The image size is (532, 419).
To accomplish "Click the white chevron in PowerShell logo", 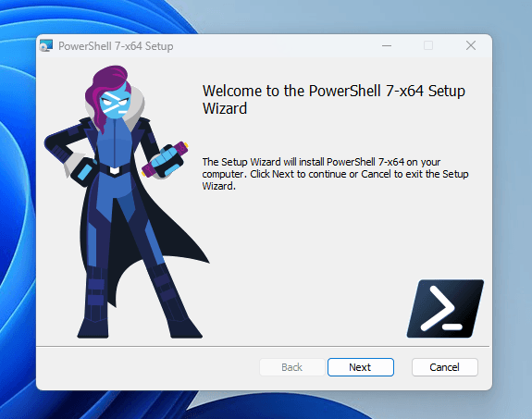I will click(x=437, y=308).
